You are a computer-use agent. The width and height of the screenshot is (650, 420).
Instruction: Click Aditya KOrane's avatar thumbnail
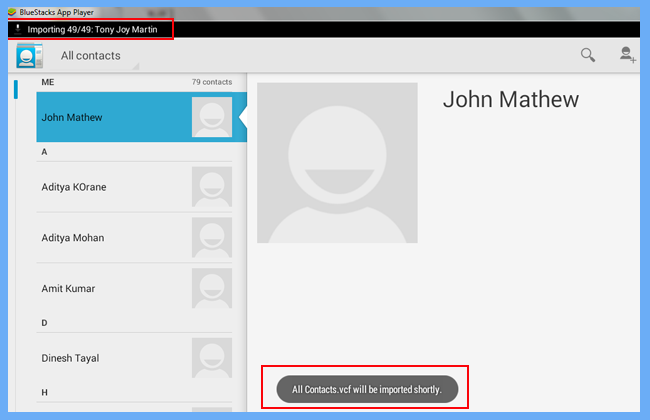212,187
